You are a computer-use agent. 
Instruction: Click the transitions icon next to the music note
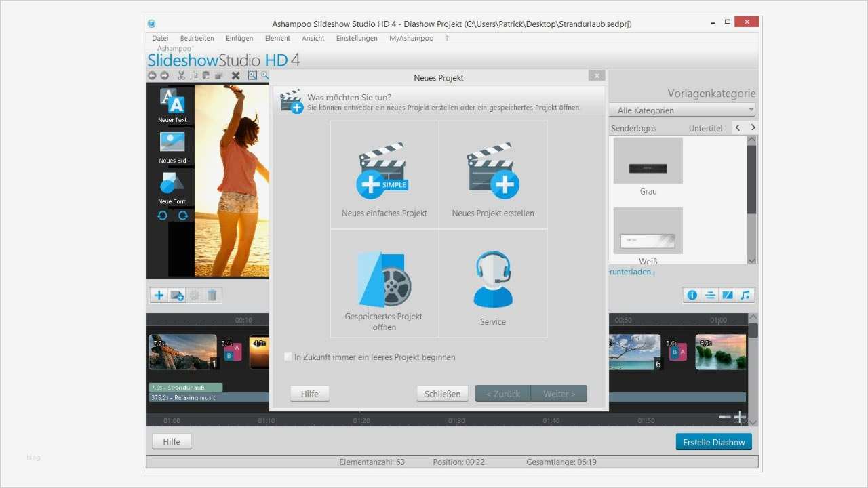(x=728, y=295)
